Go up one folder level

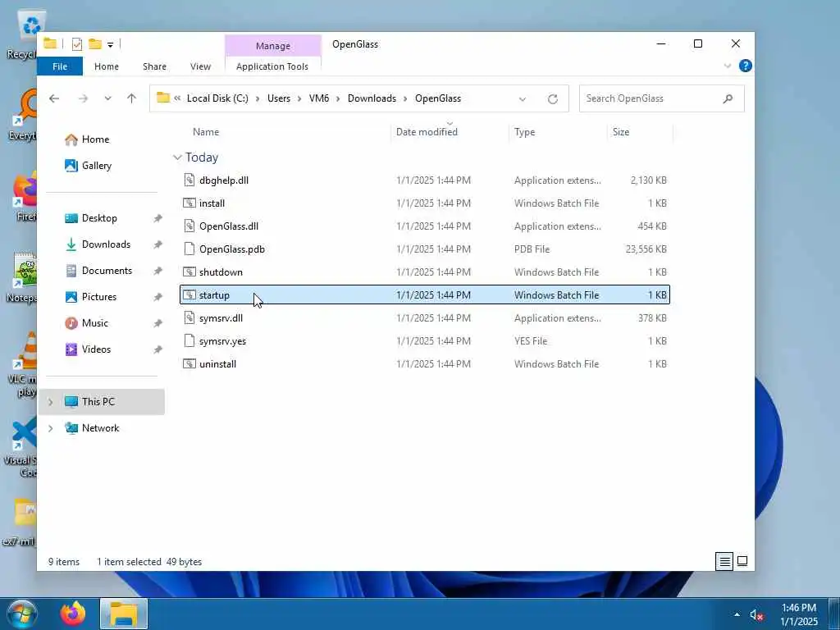(x=132, y=98)
